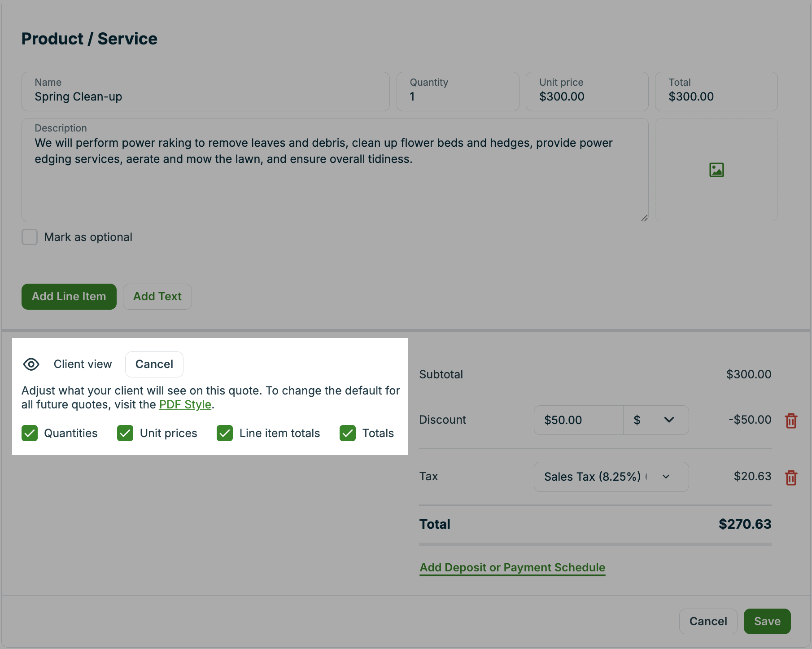The height and width of the screenshot is (649, 812).
Task: Uncheck Line item totals
Action: pos(225,433)
